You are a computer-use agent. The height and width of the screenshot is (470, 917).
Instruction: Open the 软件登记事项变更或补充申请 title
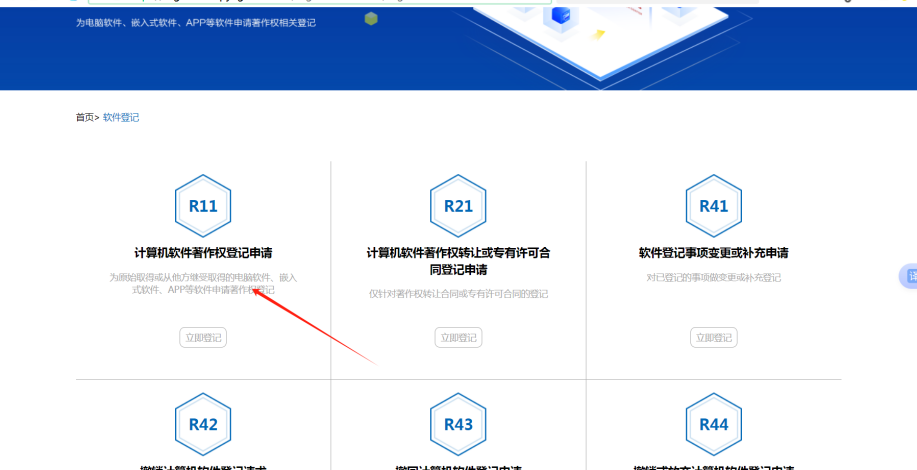click(713, 253)
